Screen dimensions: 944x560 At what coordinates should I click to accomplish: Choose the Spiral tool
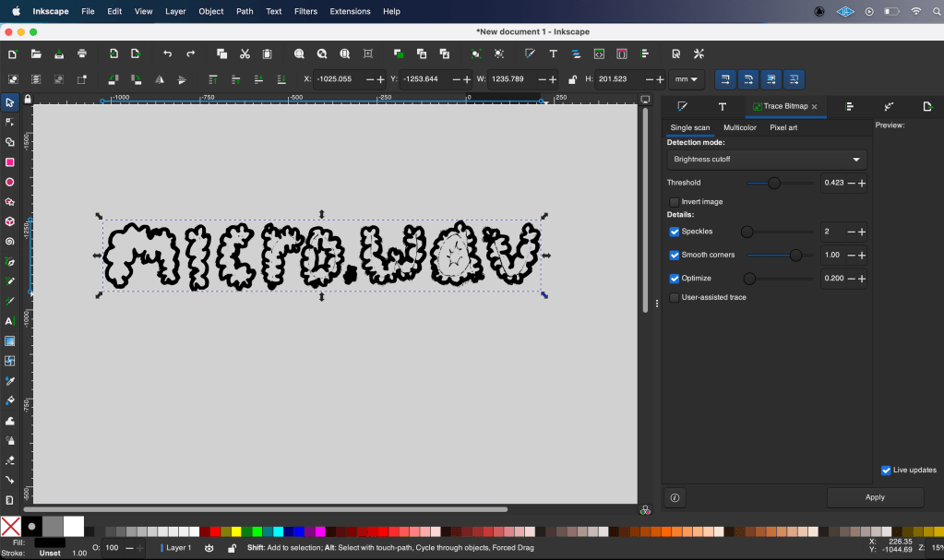click(x=10, y=242)
